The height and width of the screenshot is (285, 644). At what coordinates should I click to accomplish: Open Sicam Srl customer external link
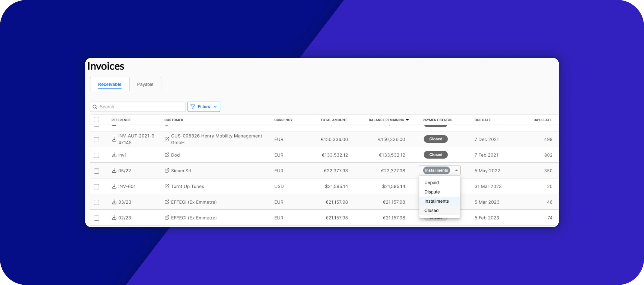[x=167, y=170]
